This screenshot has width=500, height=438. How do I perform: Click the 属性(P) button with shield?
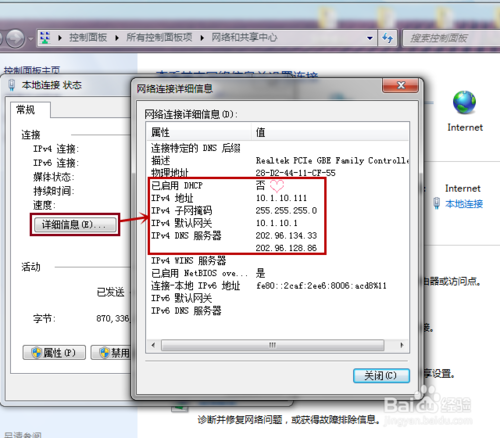click(x=54, y=353)
